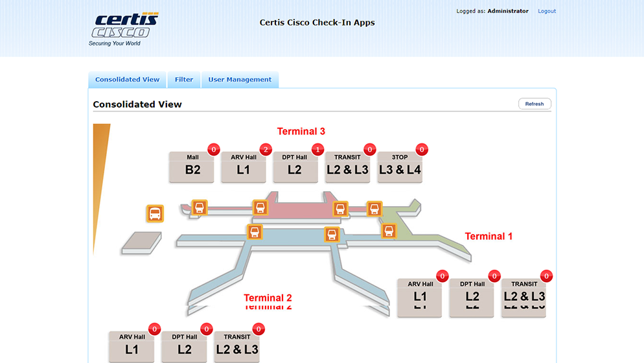Screen dimensions: 644x363
Task: Click the left bus icon on the blue Terminal 2 building
Action: point(255,232)
